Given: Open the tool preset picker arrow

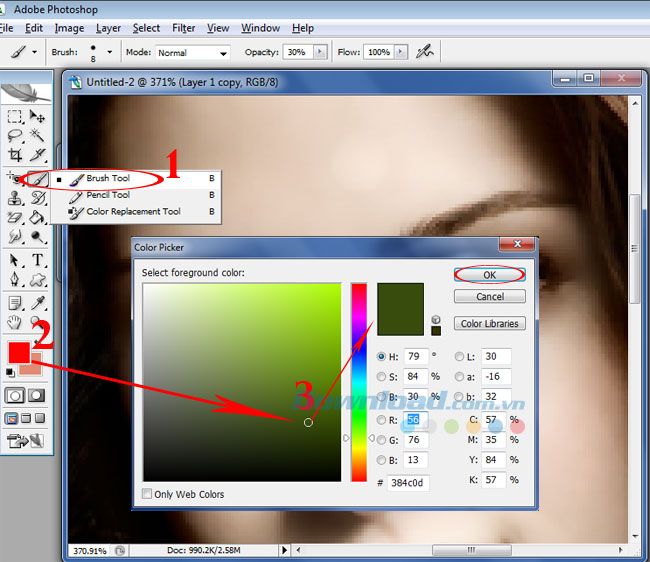Looking at the screenshot, I should pyautogui.click(x=34, y=52).
